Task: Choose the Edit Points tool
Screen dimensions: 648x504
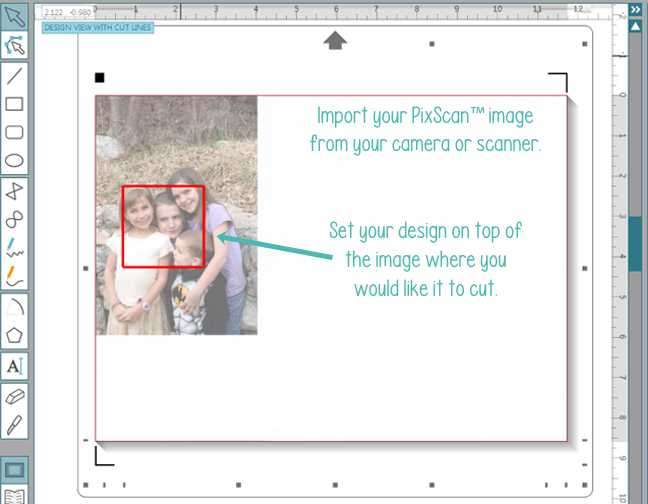Action: pyautogui.click(x=14, y=45)
